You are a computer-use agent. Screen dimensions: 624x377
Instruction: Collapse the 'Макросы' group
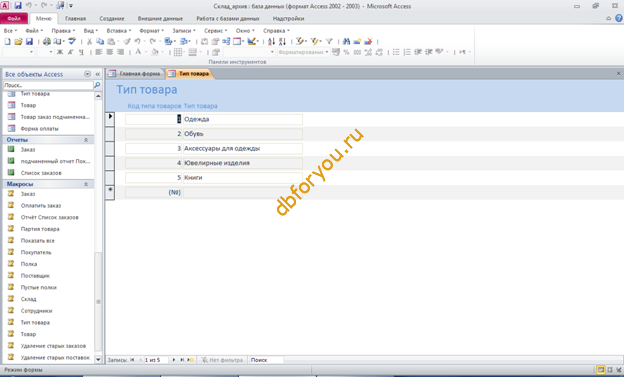86,184
